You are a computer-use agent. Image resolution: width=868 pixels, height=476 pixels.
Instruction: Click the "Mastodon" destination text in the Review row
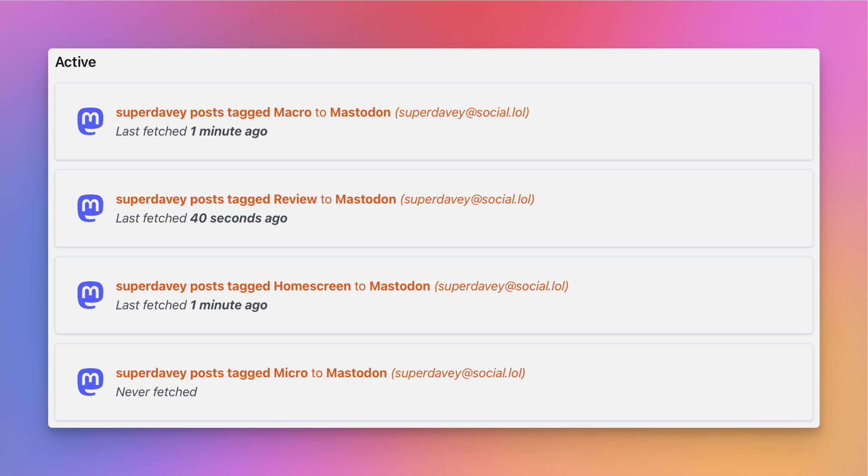[x=365, y=199]
